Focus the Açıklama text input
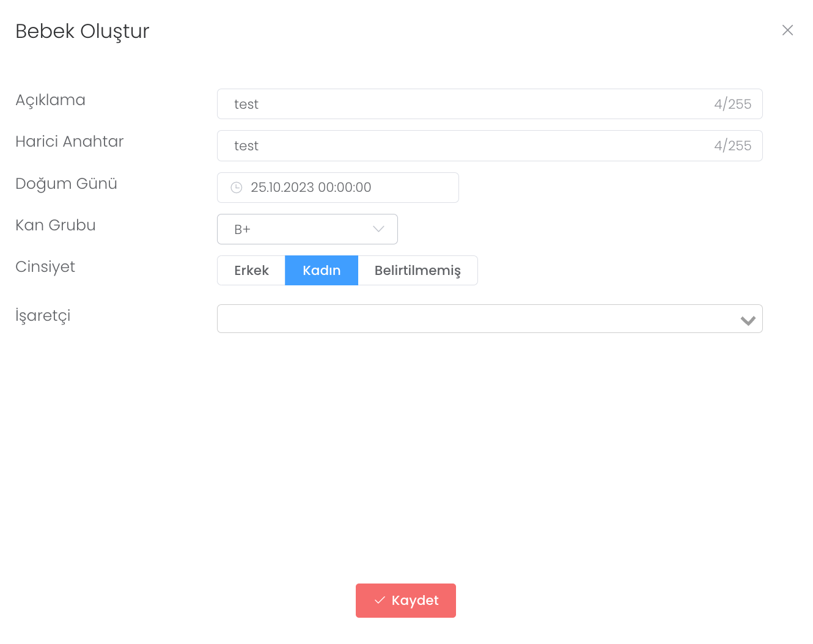 coord(465,104)
